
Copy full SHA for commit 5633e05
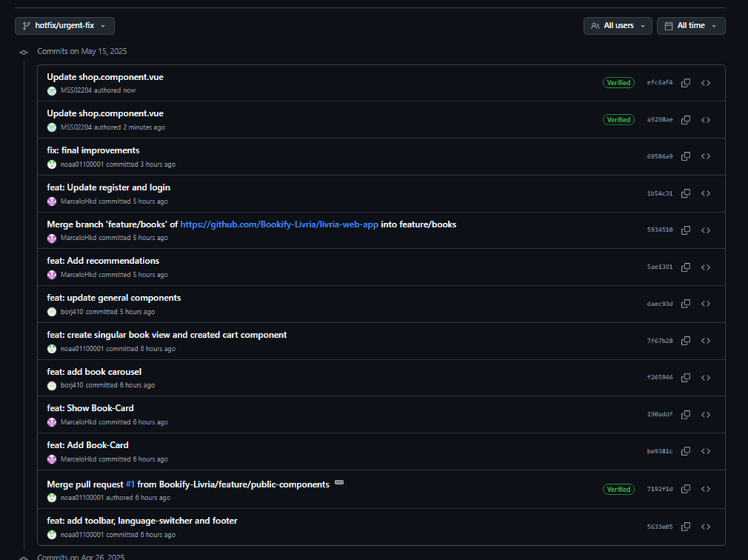[x=685, y=527]
